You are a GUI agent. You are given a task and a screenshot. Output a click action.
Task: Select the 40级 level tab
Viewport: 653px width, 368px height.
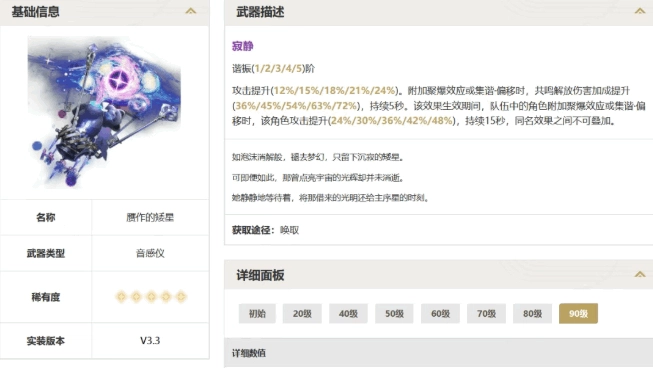[348, 313]
